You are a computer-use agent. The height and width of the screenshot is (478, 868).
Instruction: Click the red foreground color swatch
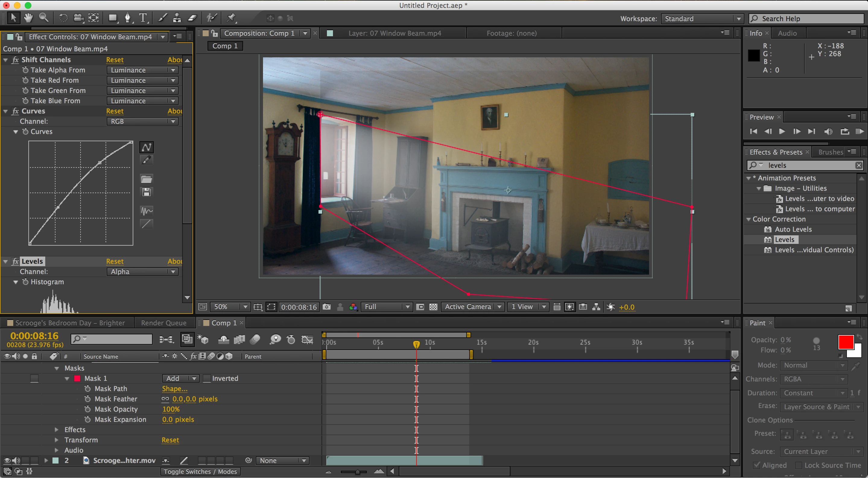click(845, 343)
